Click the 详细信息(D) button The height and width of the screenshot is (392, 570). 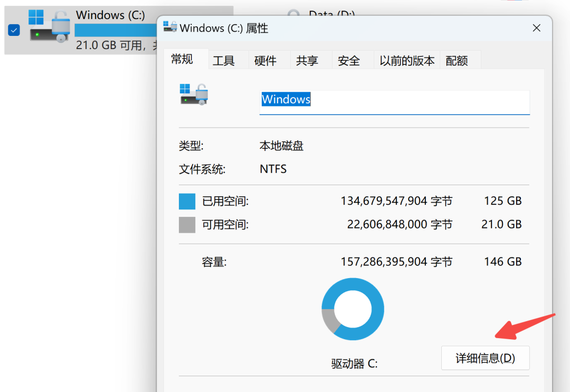(x=486, y=358)
